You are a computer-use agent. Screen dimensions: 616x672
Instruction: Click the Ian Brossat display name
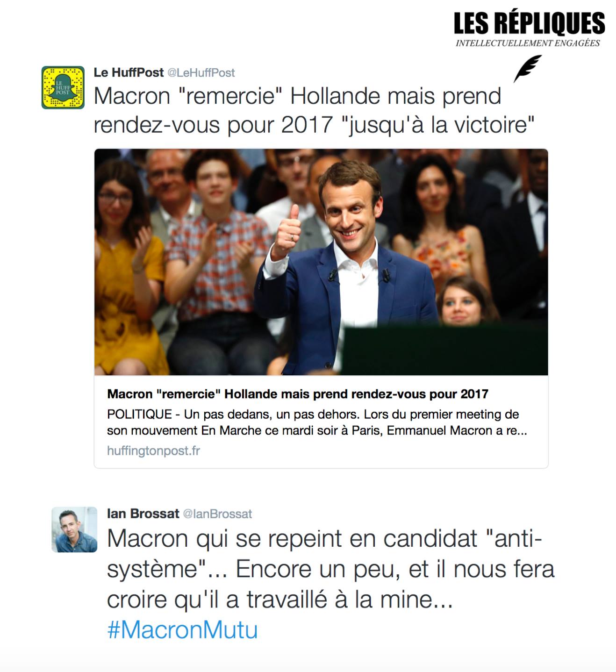click(143, 514)
